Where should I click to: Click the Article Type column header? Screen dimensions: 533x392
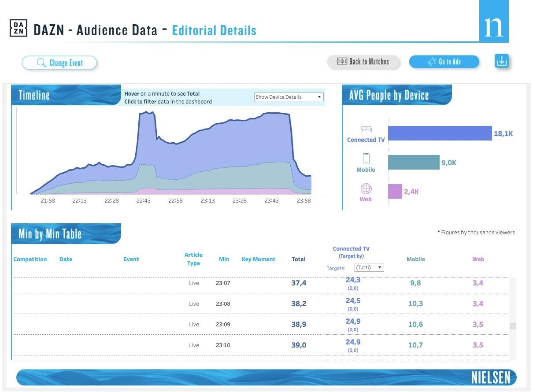193,259
